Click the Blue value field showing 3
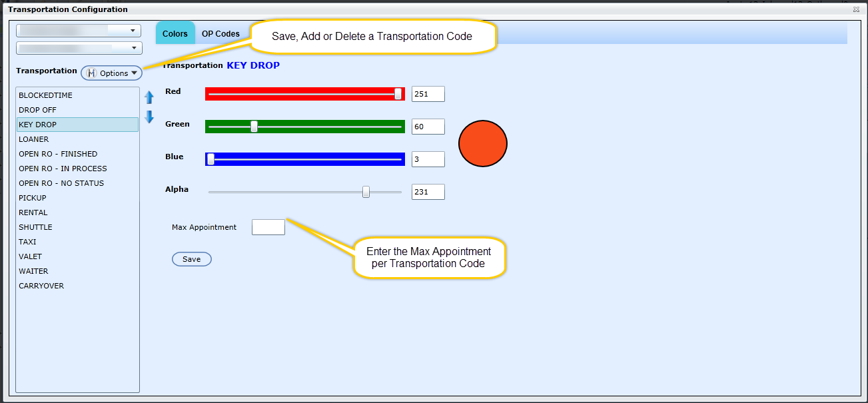This screenshot has width=868, height=403. click(x=428, y=159)
